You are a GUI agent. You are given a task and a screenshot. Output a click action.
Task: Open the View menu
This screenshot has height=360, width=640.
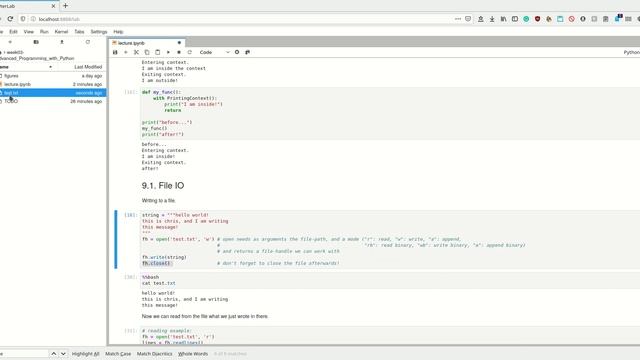tap(29, 31)
